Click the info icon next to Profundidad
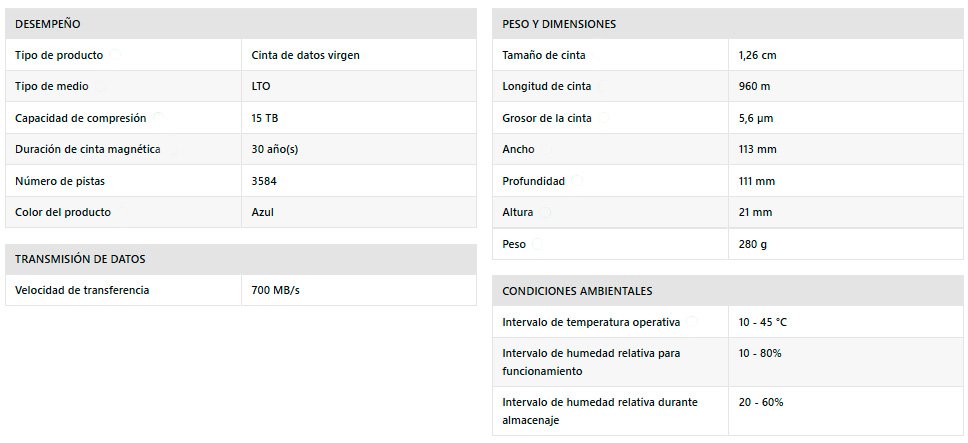Viewport: 968px width, 443px height. 577,180
